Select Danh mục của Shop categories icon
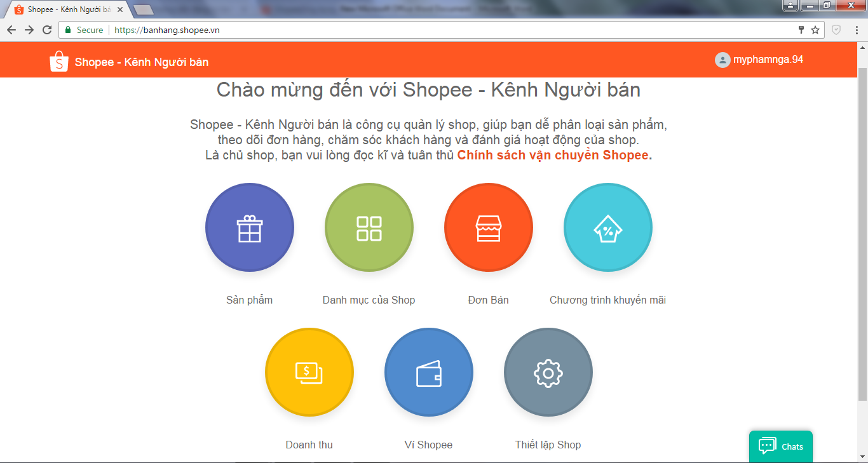Screen dimensions: 868x463 click(369, 227)
